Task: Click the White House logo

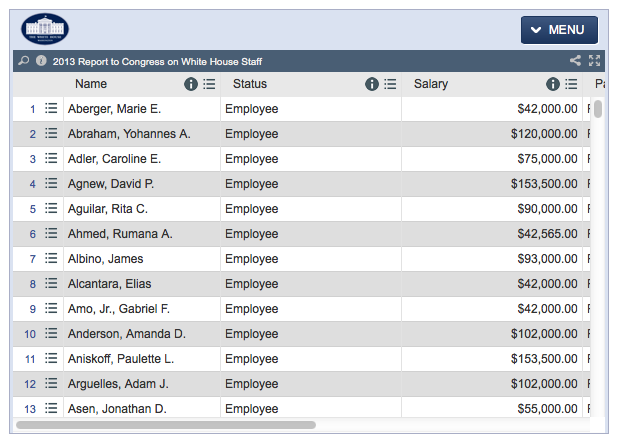Action: click(45, 29)
